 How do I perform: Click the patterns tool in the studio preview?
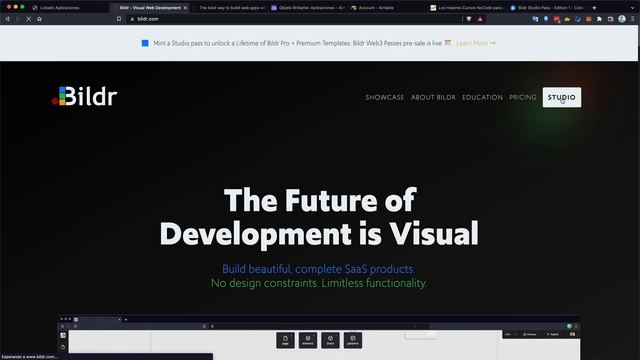(353, 340)
